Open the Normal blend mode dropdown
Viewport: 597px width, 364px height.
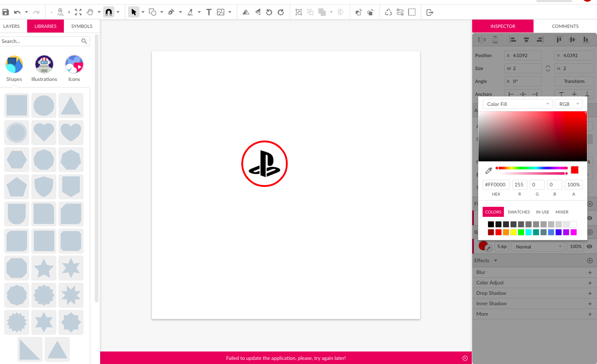coord(538,246)
